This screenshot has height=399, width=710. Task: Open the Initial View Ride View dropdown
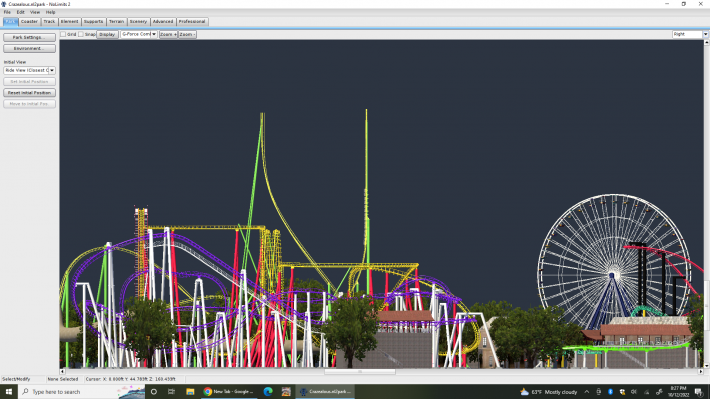[x=29, y=70]
